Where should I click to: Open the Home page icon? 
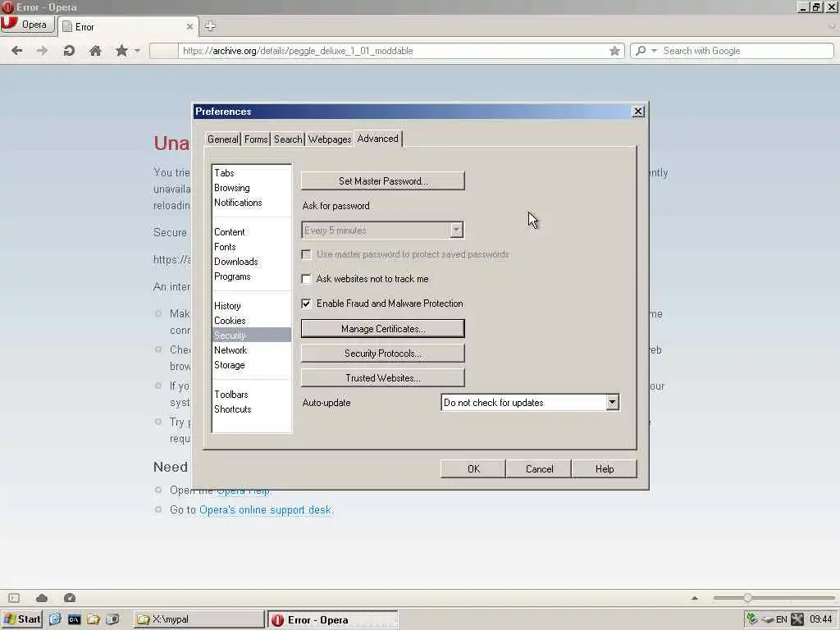pyautogui.click(x=95, y=50)
